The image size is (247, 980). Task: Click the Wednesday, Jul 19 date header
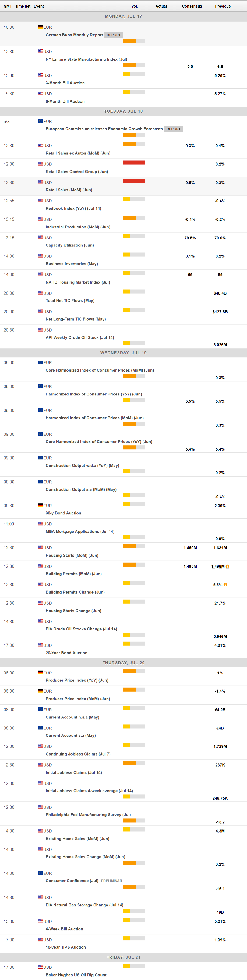coord(123,353)
